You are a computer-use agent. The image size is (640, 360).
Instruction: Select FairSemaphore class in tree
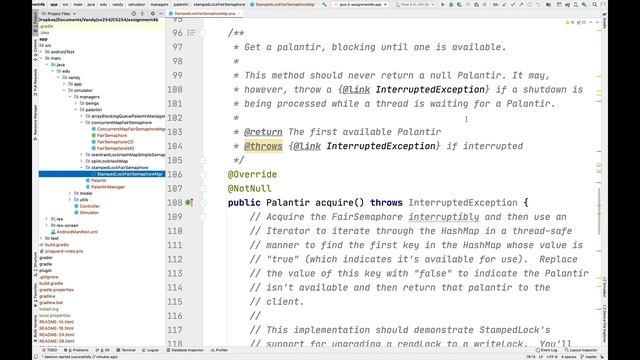coord(109,136)
